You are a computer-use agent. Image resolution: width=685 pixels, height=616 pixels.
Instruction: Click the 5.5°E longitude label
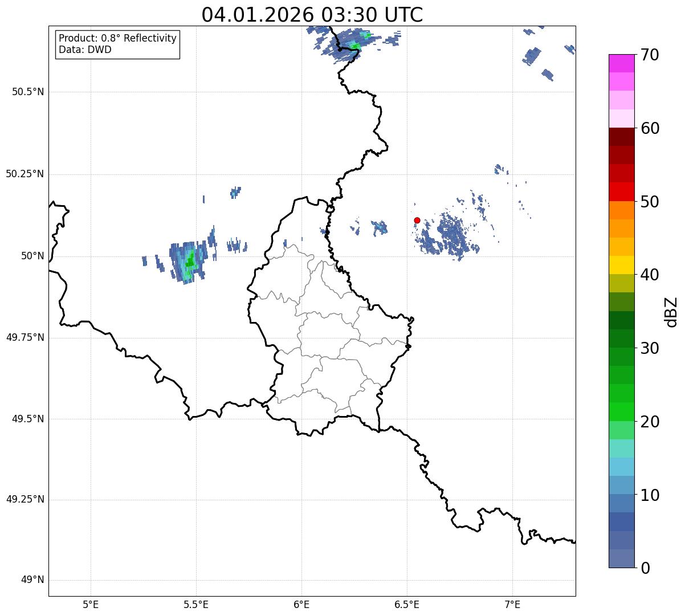196,604
